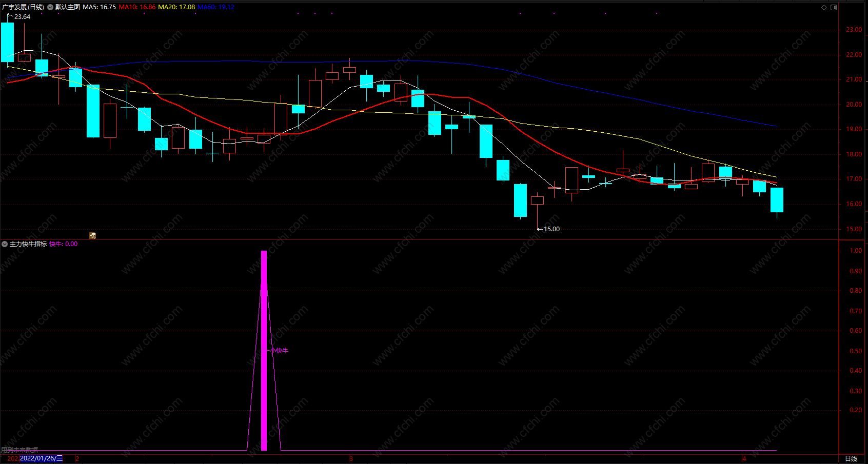
Task: Click the magenta 快牛 signal bar
Action: tap(264, 351)
